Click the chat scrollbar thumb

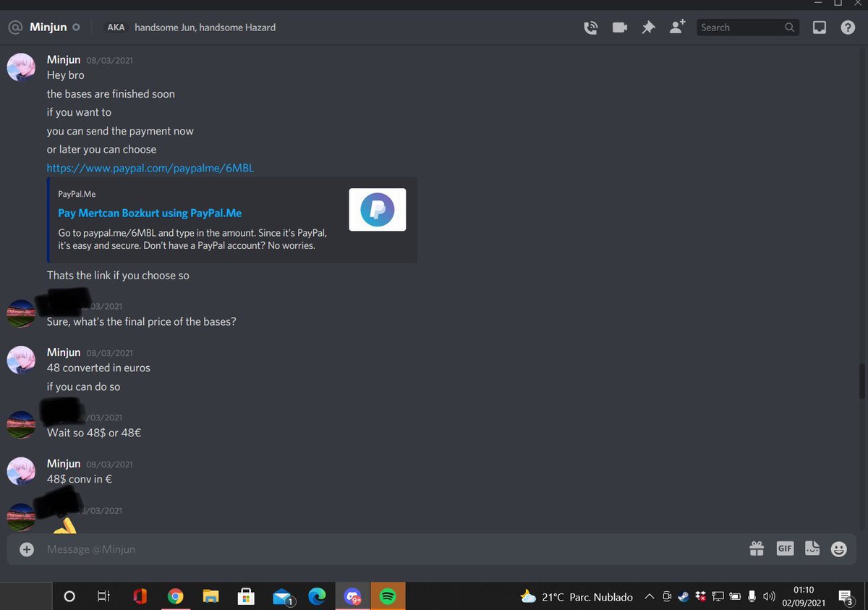861,380
